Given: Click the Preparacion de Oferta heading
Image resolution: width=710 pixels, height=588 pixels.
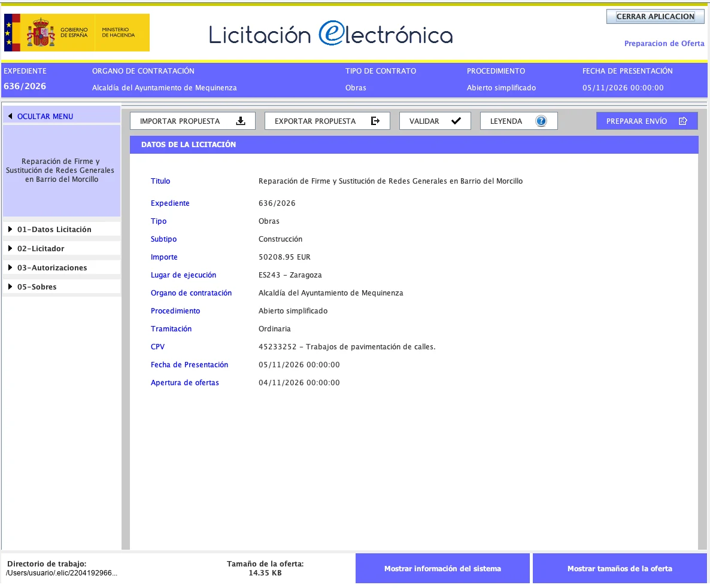Looking at the screenshot, I should [665, 44].
